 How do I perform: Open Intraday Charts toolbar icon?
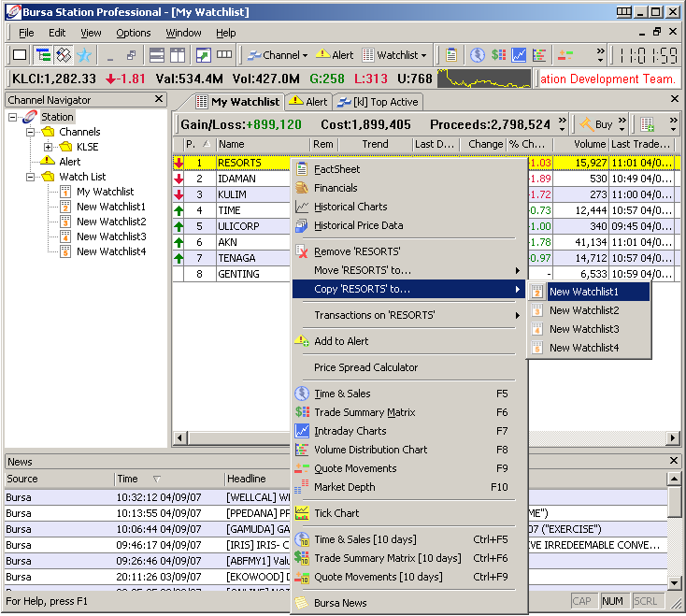519,55
